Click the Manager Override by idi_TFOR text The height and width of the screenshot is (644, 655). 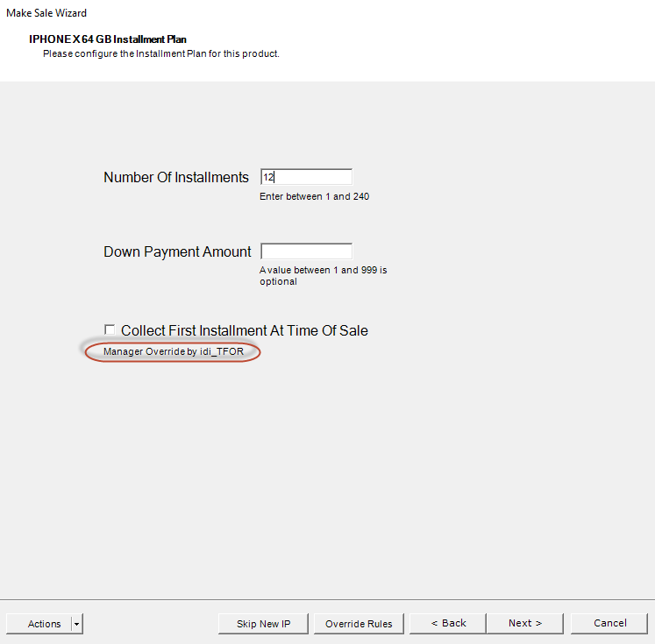click(173, 351)
